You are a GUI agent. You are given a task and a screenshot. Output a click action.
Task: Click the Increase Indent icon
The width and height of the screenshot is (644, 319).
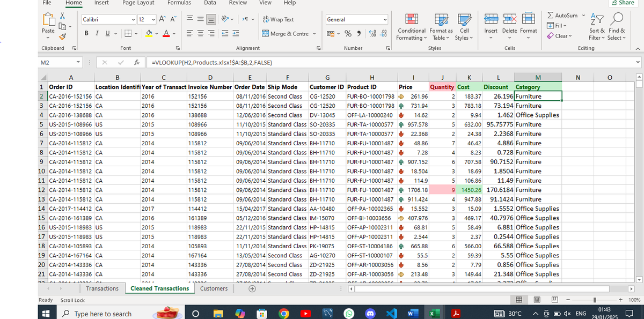[236, 34]
